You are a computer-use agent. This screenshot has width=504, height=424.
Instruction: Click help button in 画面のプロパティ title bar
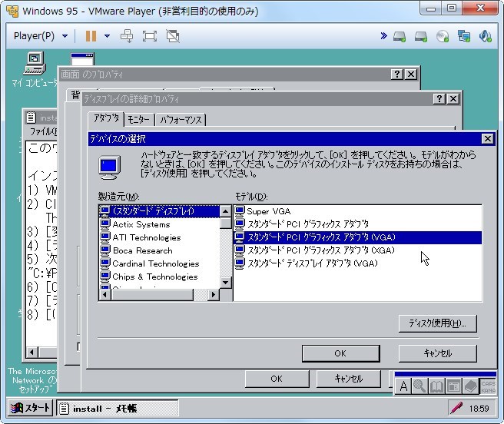click(397, 75)
